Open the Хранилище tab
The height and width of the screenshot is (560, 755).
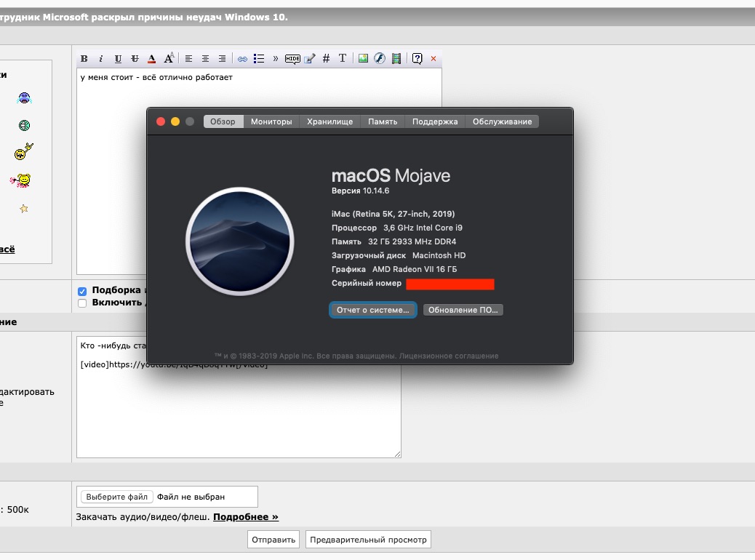[330, 122]
